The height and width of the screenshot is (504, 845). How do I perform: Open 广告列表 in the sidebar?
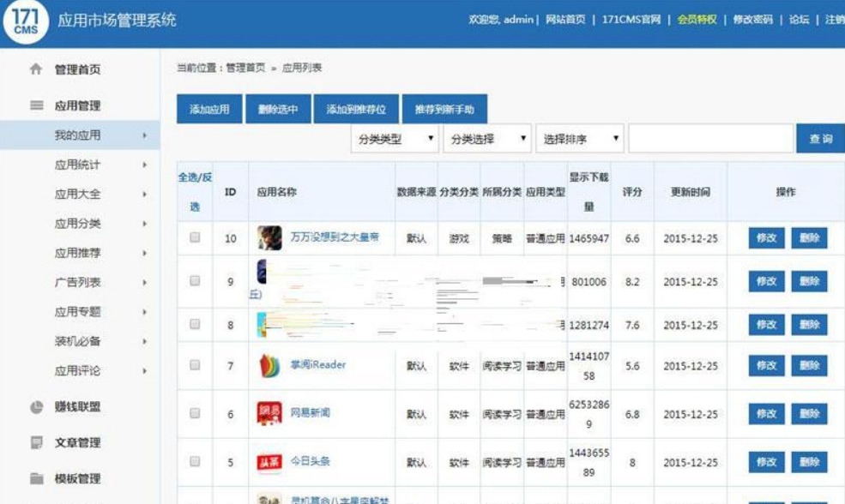[x=78, y=282]
